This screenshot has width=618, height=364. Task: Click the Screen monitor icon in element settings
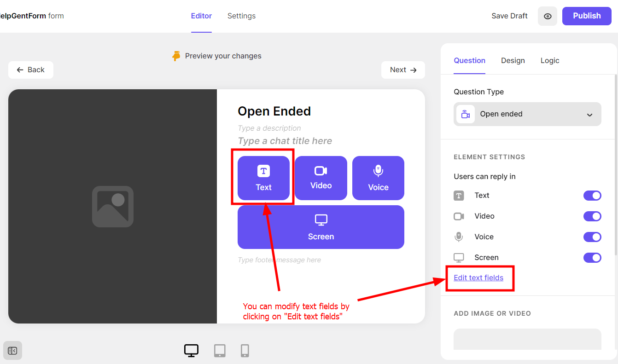coord(459,258)
